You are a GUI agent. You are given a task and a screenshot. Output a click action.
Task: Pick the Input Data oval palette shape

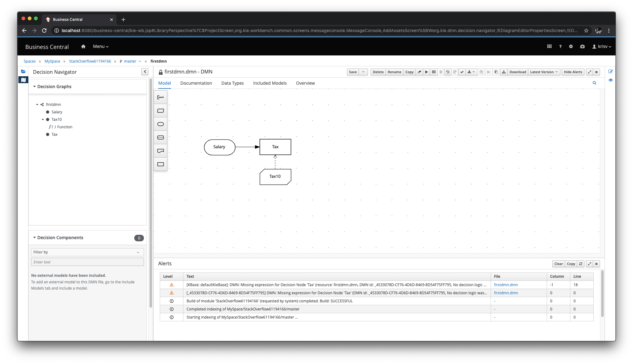tap(160, 124)
